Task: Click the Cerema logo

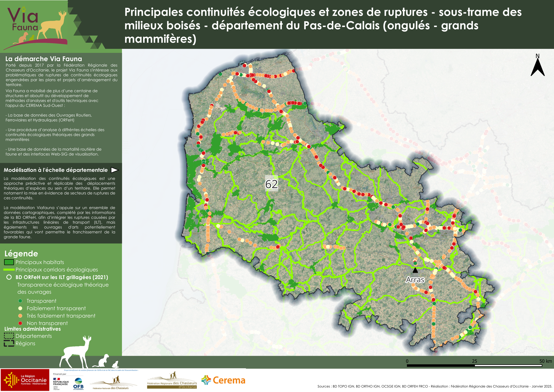Action: (223, 380)
